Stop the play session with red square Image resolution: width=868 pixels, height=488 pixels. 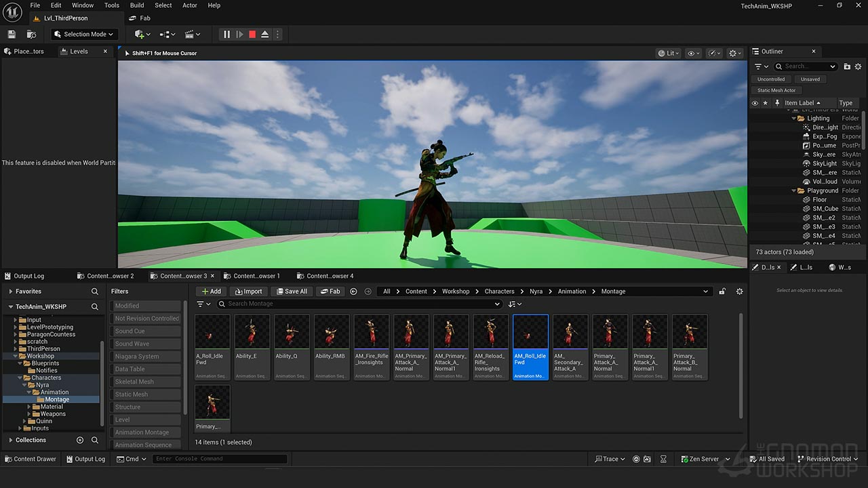click(x=252, y=35)
